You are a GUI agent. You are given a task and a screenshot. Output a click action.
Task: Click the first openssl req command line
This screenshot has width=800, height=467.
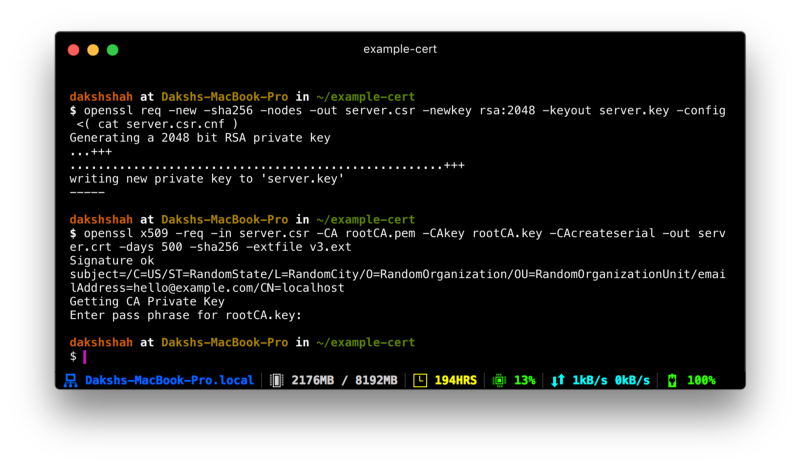[397, 117]
